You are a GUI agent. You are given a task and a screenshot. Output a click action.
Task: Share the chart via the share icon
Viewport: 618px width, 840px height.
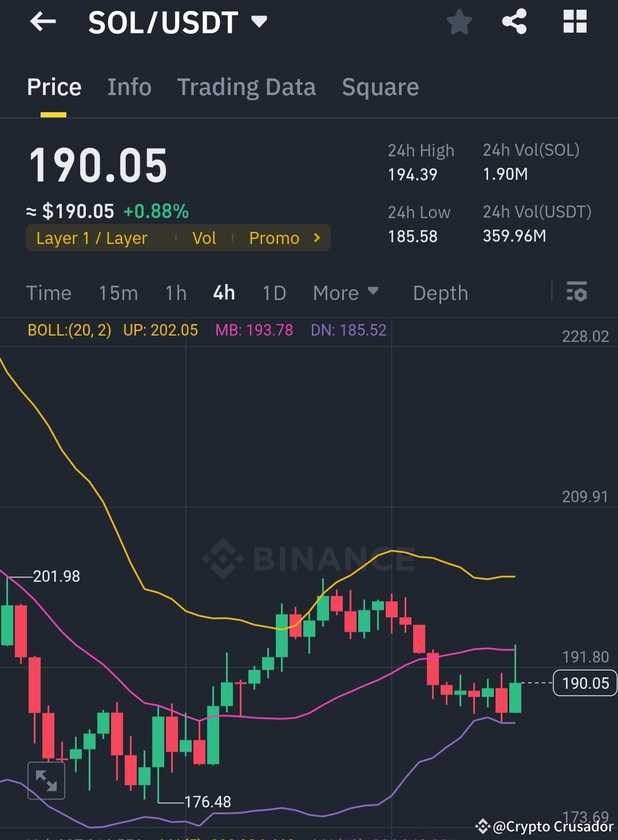(514, 22)
